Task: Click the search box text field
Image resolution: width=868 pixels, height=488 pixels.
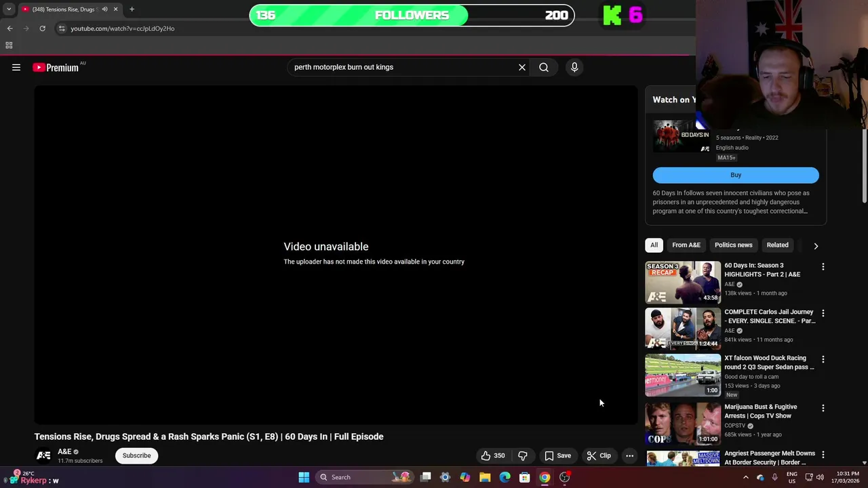Action: 403,67
